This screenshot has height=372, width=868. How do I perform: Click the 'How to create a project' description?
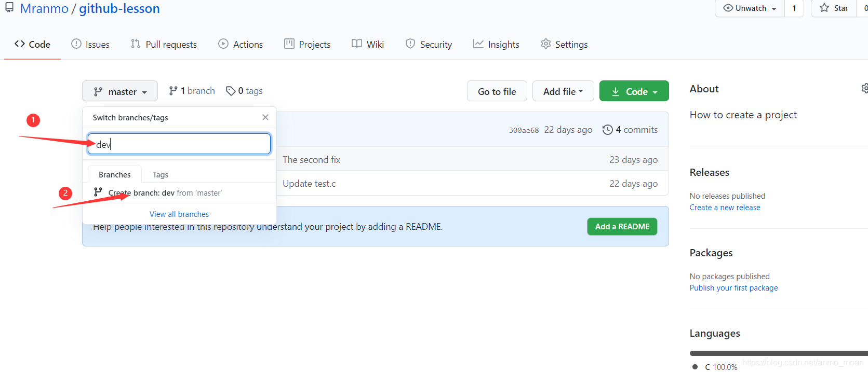(743, 115)
